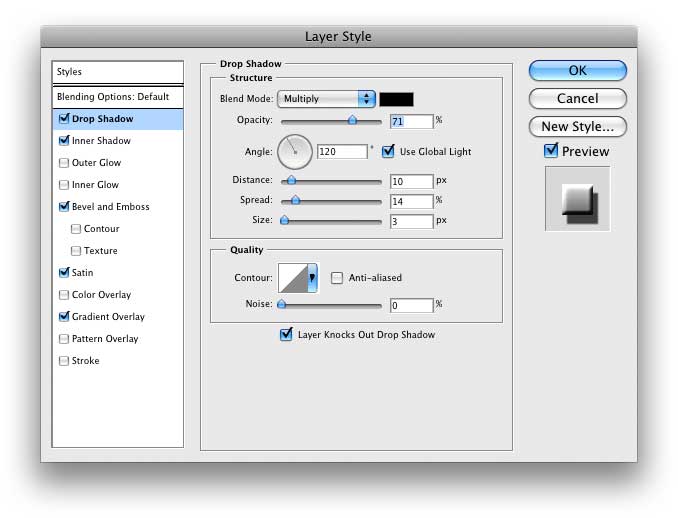Open the Contour picker dropdown arrow

312,278
